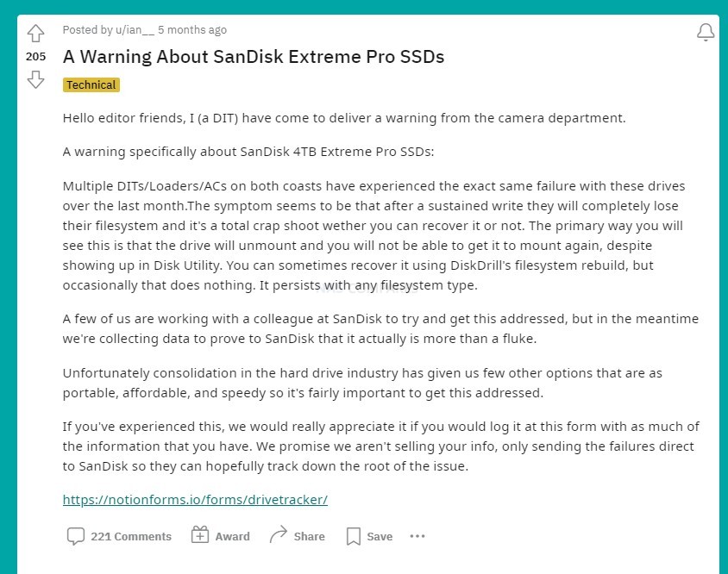Click the post title heading

tap(254, 57)
